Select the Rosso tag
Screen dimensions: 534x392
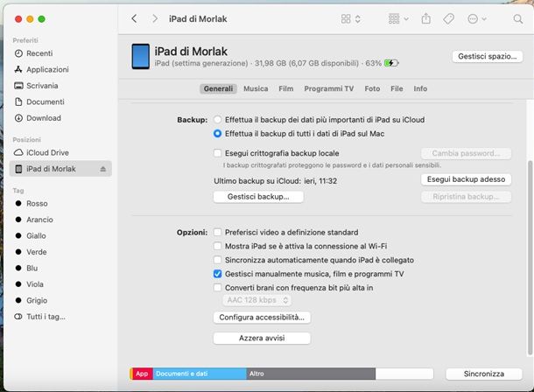click(60, 204)
